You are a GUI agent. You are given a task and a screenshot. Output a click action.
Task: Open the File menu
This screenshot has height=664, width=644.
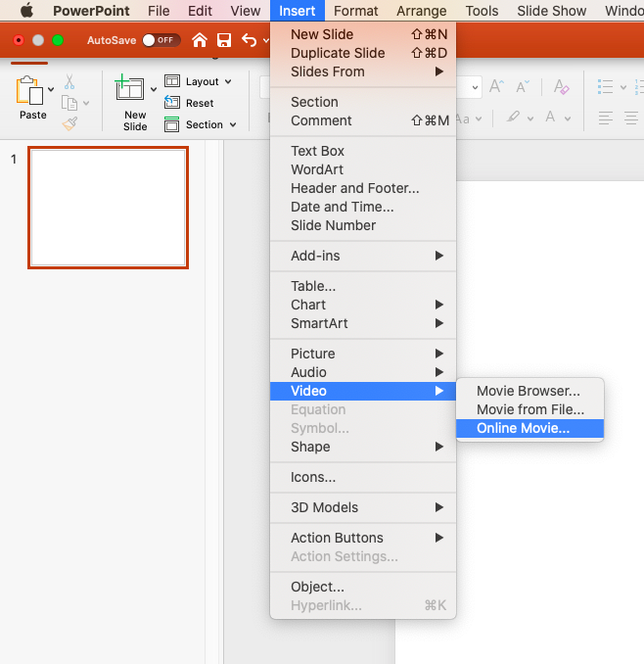tap(159, 11)
